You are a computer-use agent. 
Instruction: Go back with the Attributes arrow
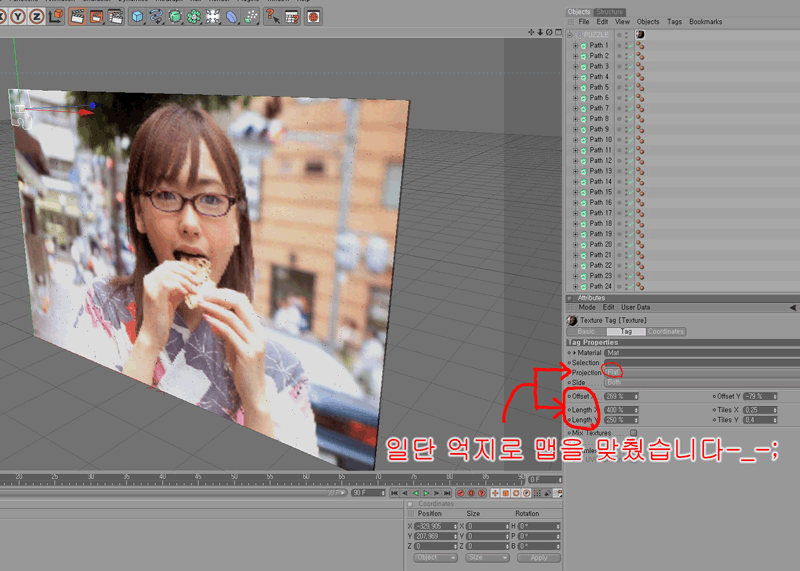[x=792, y=307]
